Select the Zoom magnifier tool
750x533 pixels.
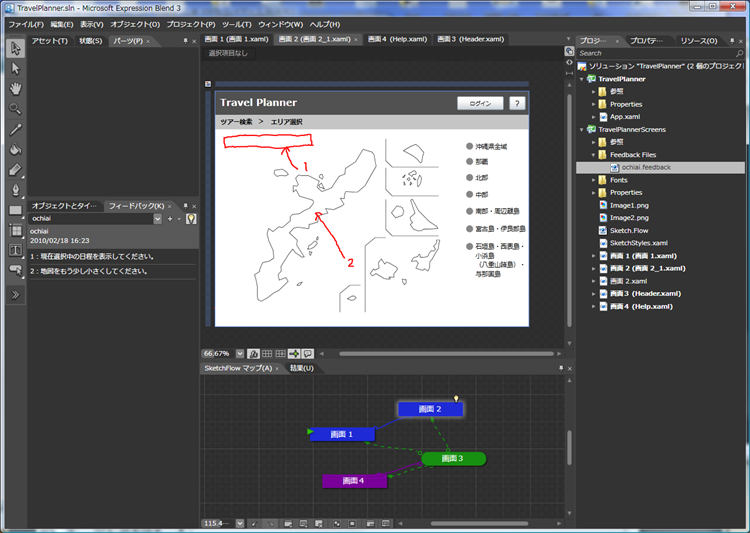coord(15,109)
